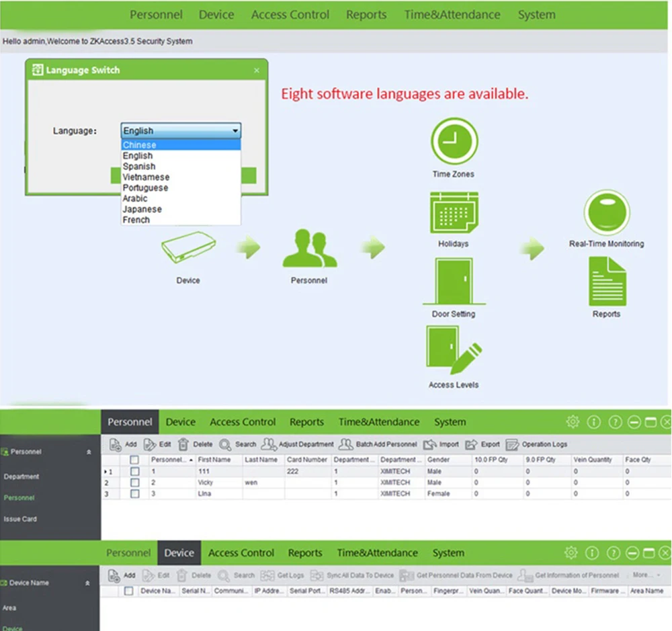The image size is (672, 631).
Task: Click Adjust Department in the toolbar
Action: 298,445
